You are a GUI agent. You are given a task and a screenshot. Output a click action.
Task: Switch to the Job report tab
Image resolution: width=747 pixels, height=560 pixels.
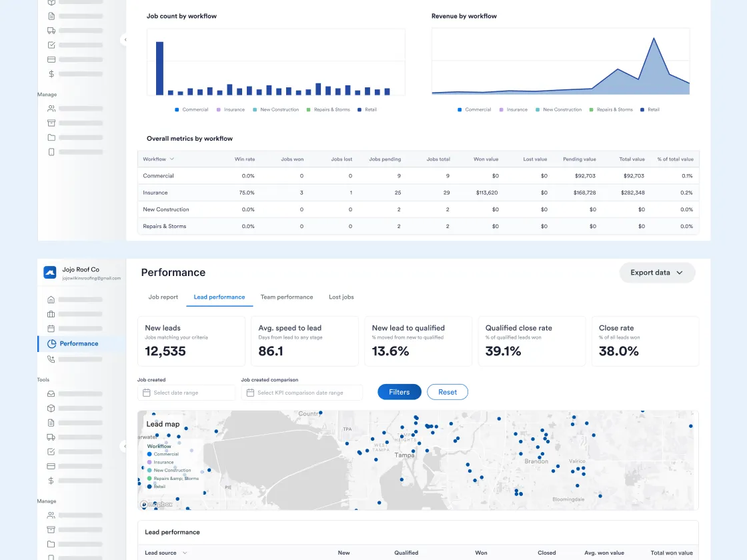pyautogui.click(x=163, y=297)
